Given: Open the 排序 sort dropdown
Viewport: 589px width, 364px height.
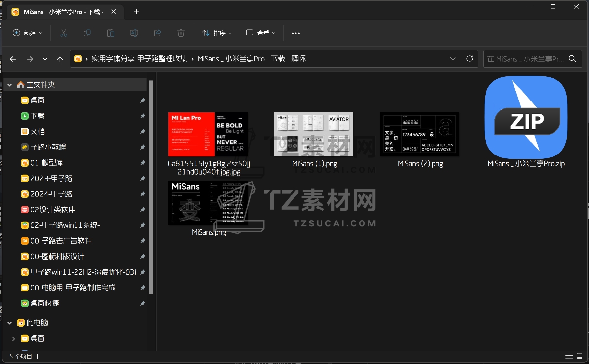Looking at the screenshot, I should (217, 33).
